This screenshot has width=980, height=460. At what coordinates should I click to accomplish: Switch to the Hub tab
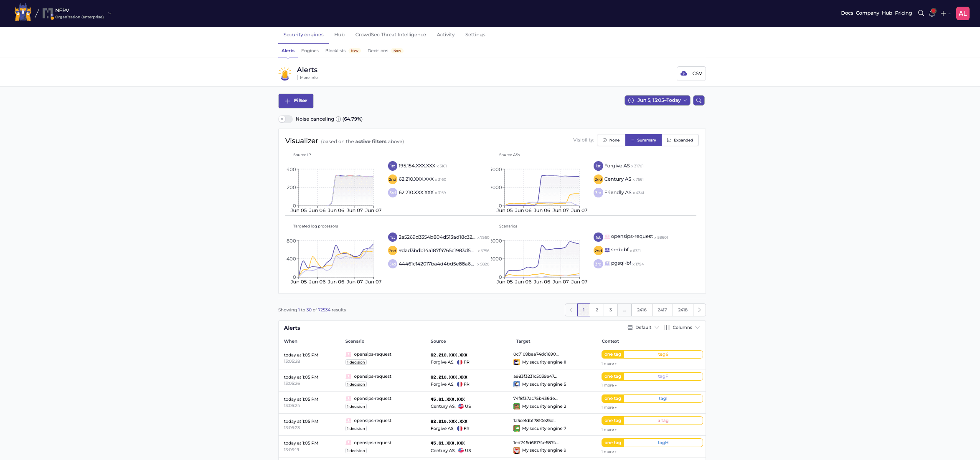pyautogui.click(x=339, y=35)
